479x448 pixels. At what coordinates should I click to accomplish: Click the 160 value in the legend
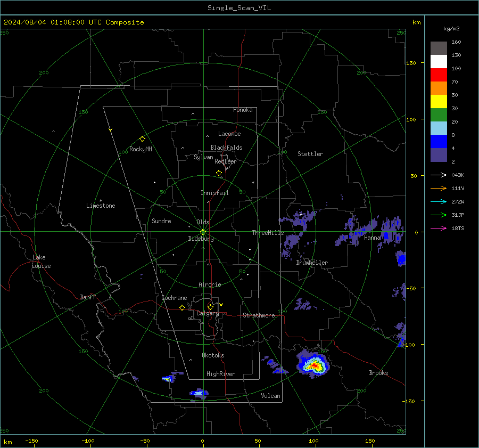tap(456, 42)
